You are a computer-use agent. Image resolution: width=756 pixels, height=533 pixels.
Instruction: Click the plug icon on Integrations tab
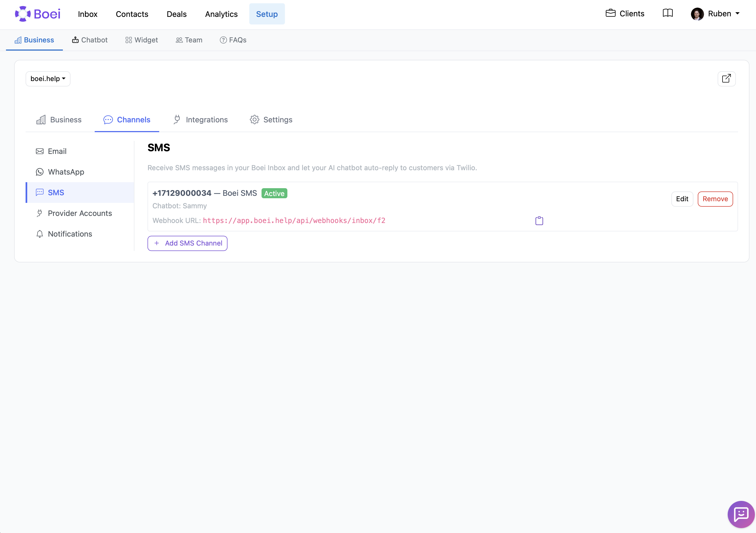coord(177,119)
